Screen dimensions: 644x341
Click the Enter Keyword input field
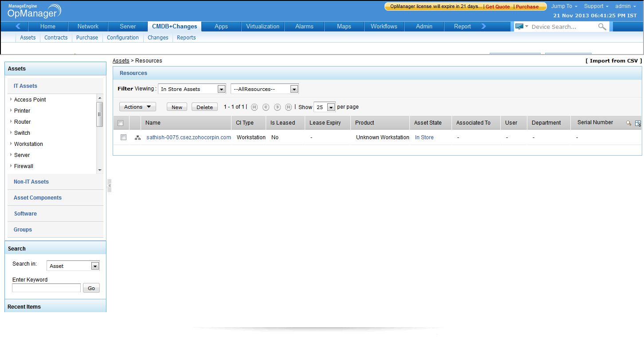click(47, 288)
